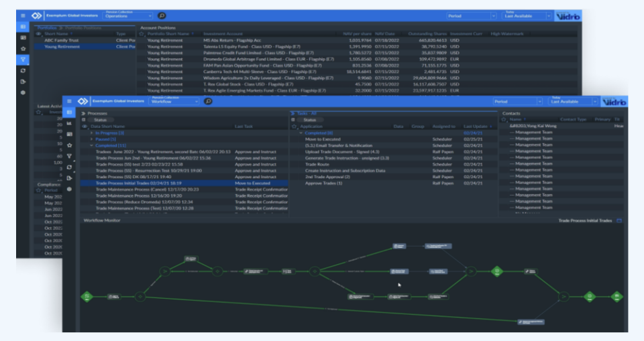This screenshot has width=644, height=341.
Task: Select the Portfolio Positions breadcrumb tab
Action: [x=83, y=28]
